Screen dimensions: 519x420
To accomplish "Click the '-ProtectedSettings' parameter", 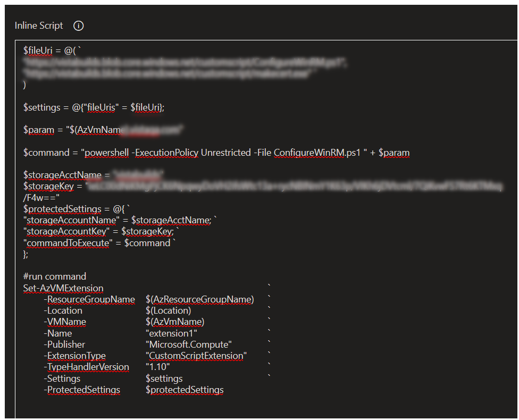I will 82,390.
